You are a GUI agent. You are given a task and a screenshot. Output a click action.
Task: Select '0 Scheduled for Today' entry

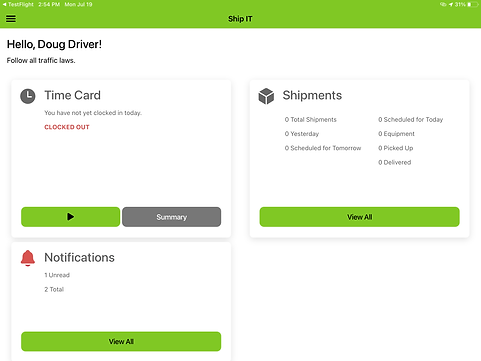410,119
